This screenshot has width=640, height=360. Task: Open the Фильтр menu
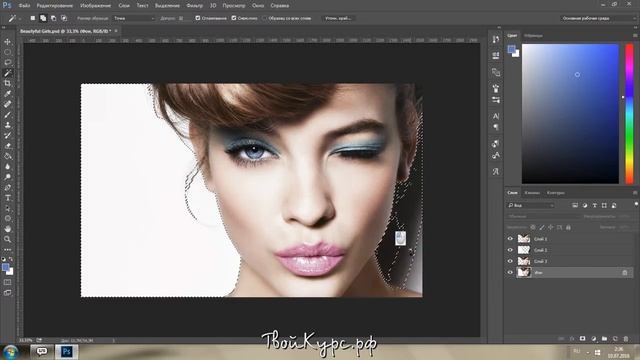click(x=194, y=6)
